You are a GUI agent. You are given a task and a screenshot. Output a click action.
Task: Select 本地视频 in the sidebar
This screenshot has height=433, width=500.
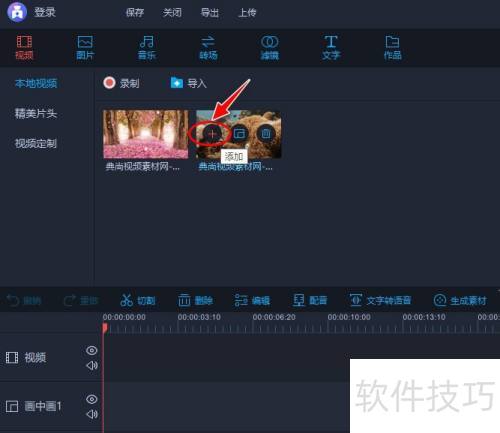[36, 83]
